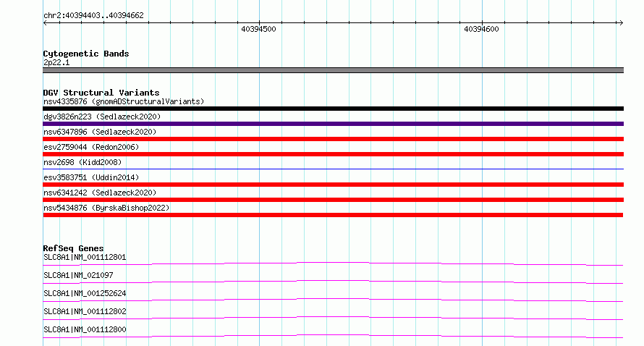Click the chr2:40394403..40394662 coordinate label
The width and height of the screenshot is (644, 346).
(x=93, y=15)
